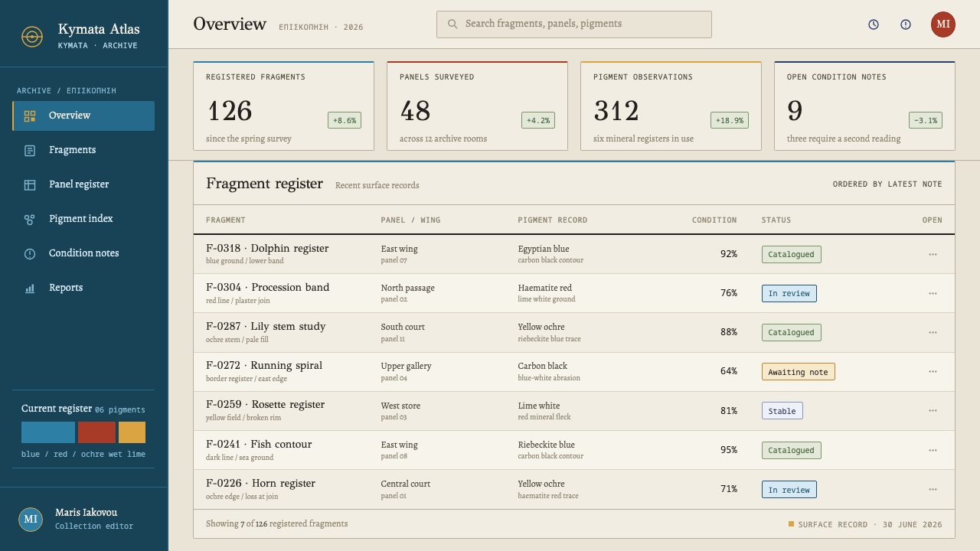Open the history clock icon in header
This screenshot has width=980, height=551.
(x=874, y=24)
